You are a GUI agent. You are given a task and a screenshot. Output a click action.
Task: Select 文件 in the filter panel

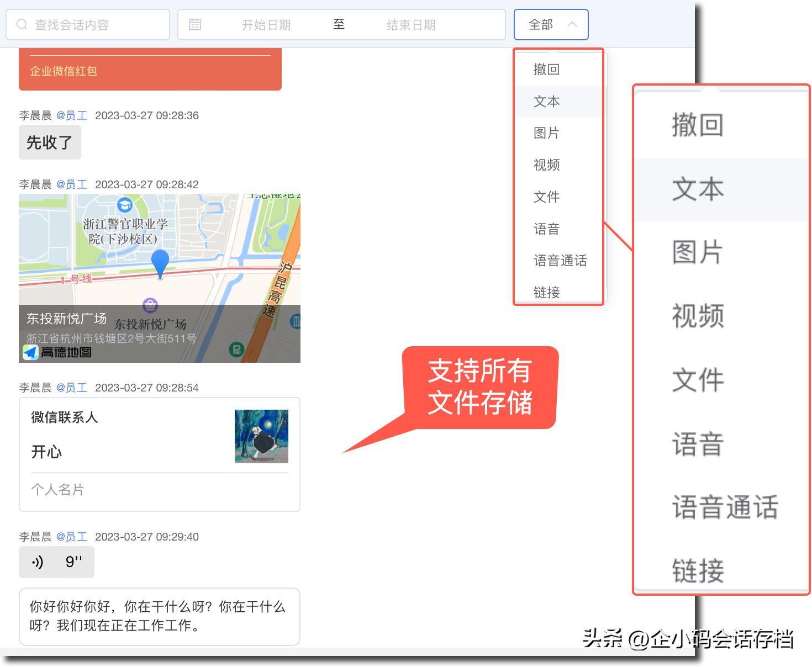pos(546,197)
